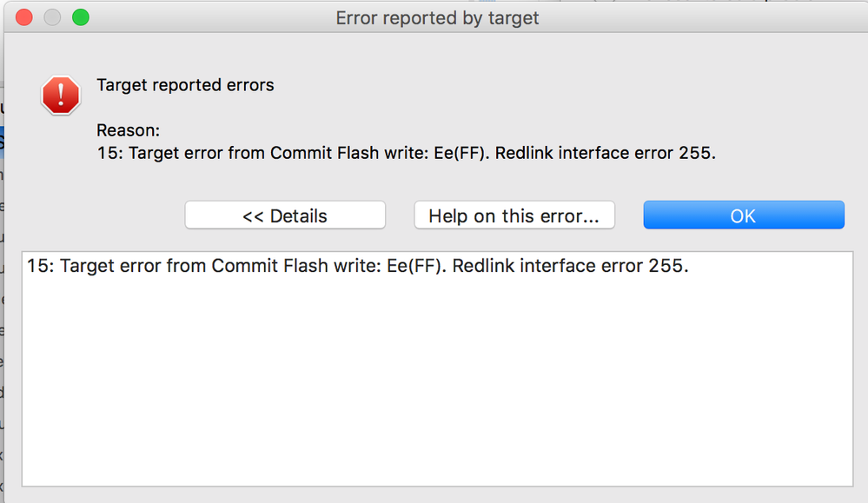
Task: Click the gray disabled minimize window button
Action: (53, 17)
